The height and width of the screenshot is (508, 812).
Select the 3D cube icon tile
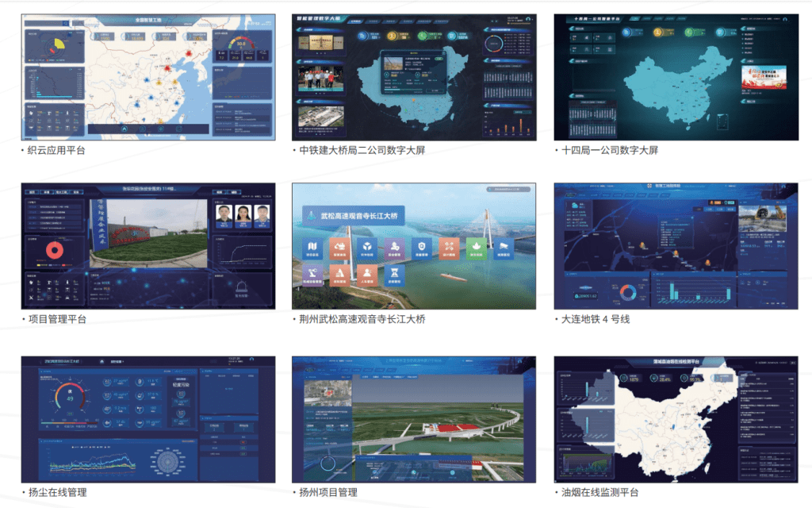pyautogui.click(x=366, y=248)
